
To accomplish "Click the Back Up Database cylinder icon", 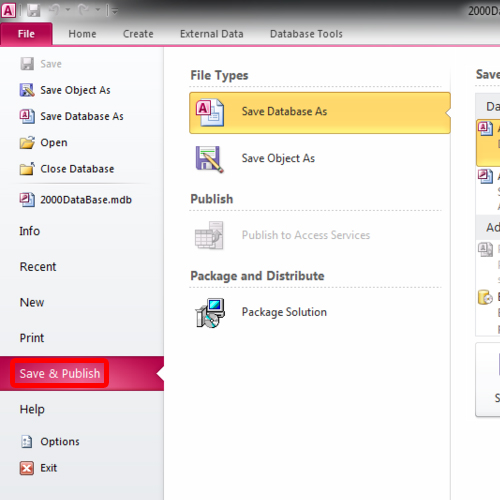I will tap(485, 297).
